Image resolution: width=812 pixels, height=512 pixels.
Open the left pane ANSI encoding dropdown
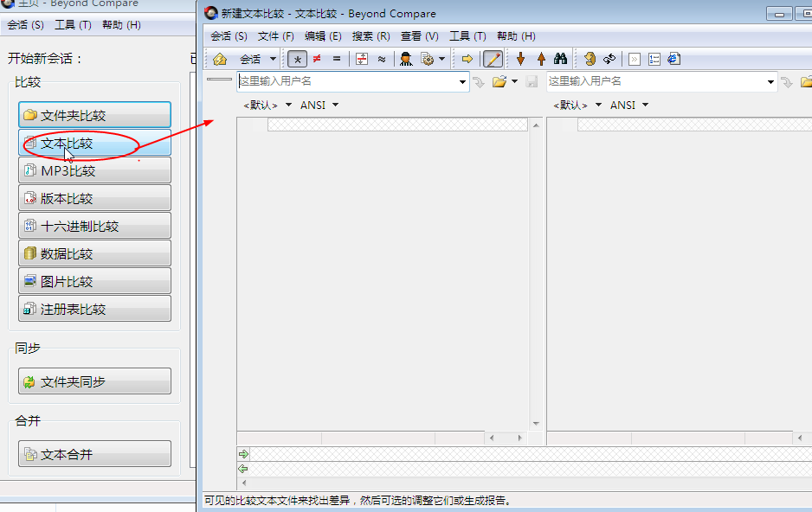coord(319,105)
